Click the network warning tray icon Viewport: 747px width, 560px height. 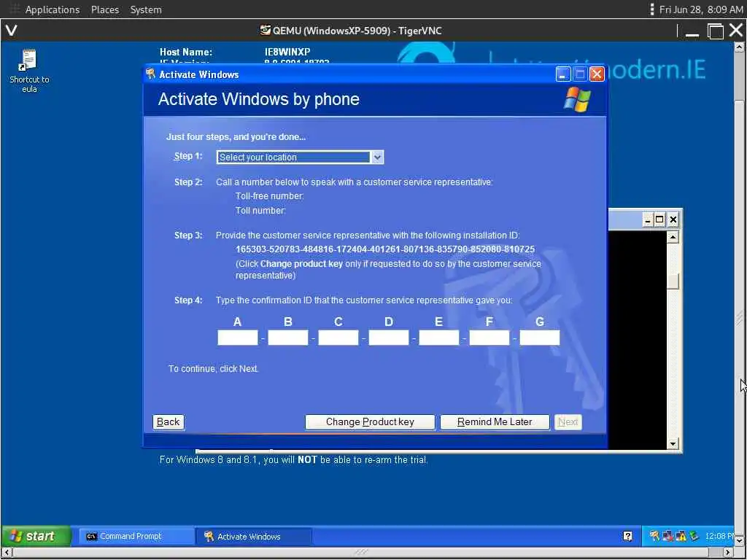coord(681,536)
